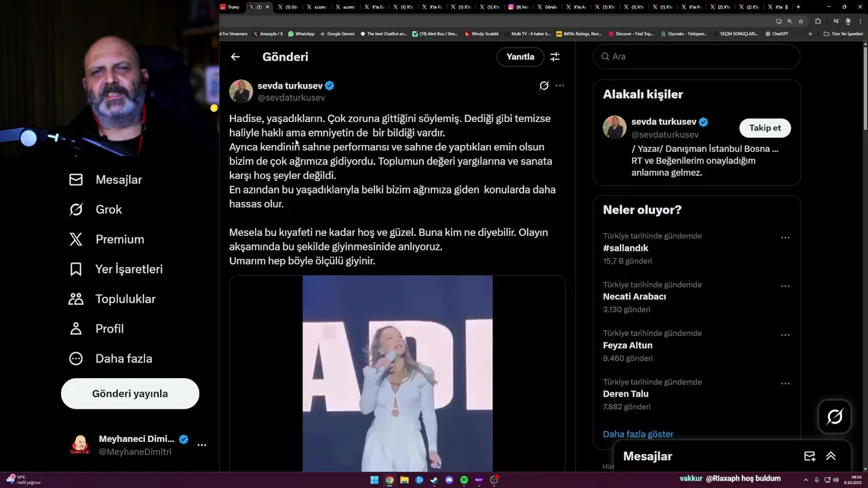Open File Explorer from the taskbar
868x488 pixels.
coord(404,480)
